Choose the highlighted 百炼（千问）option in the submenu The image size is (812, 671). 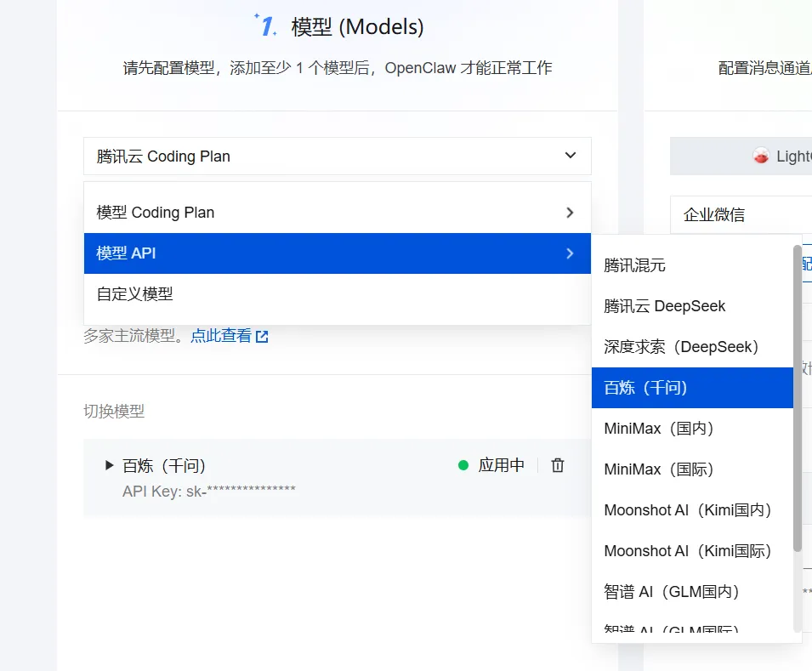click(x=692, y=388)
